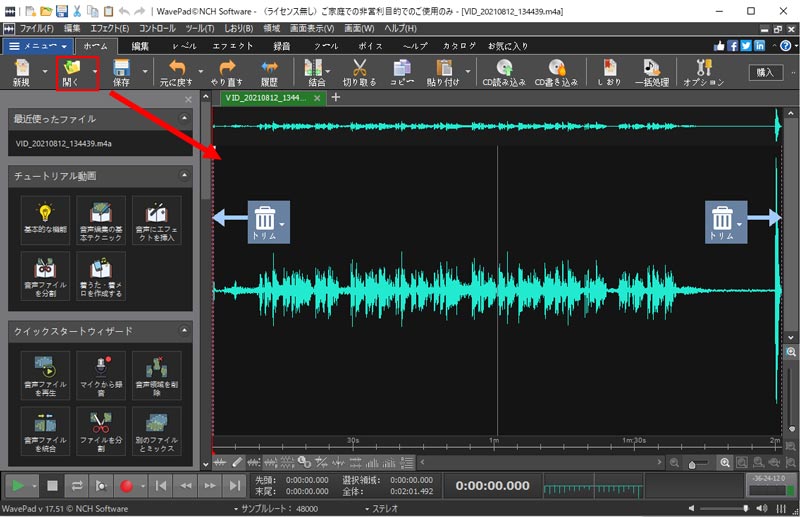The height and width of the screenshot is (517, 800).
Task: Click the 切り取る scissors icon
Action: [360, 69]
